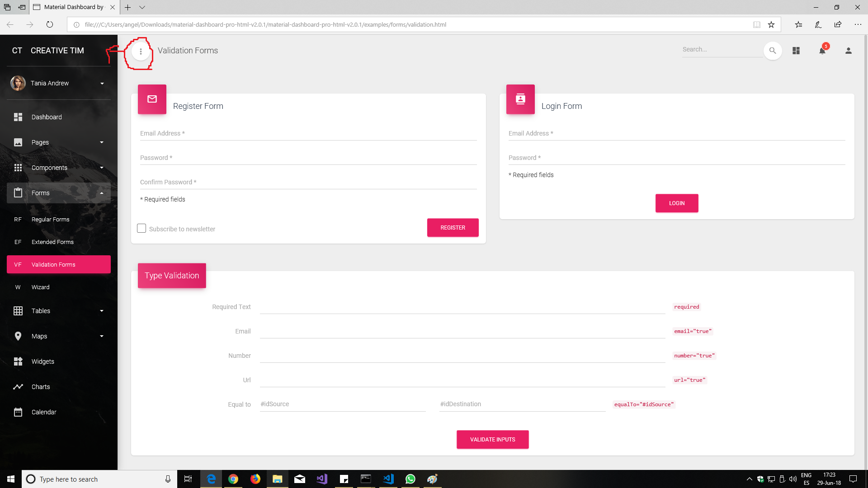Image resolution: width=868 pixels, height=488 pixels.
Task: Click the user profile person icon
Action: pyautogui.click(x=849, y=51)
